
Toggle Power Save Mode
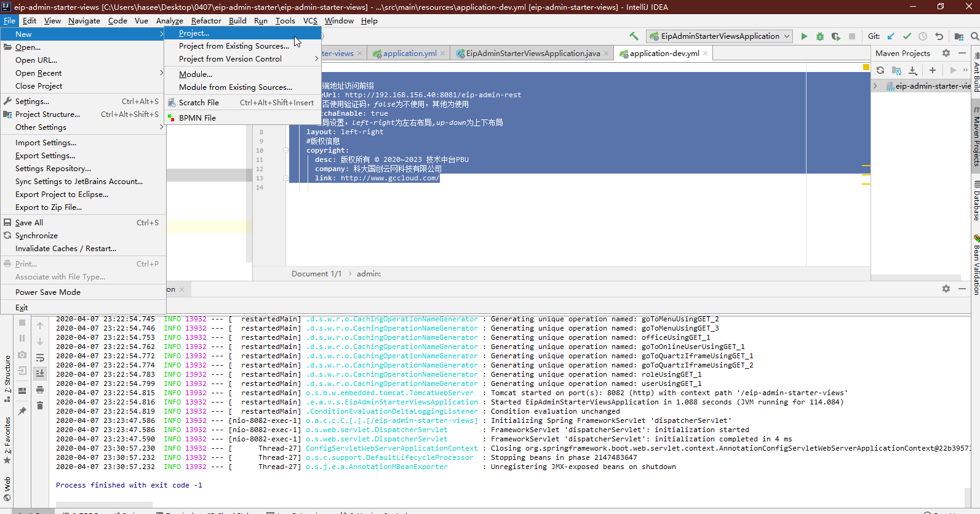83,292
